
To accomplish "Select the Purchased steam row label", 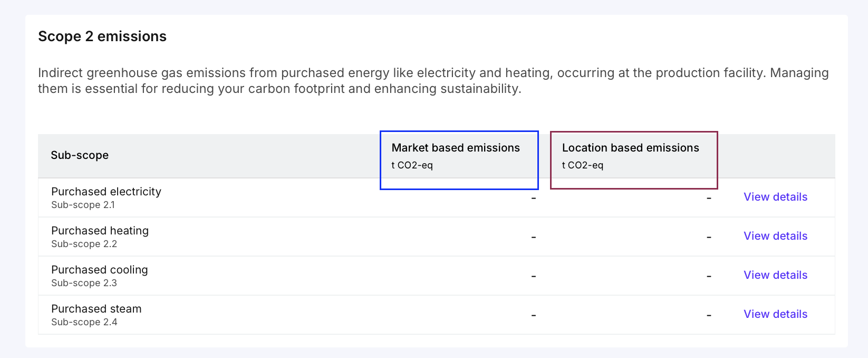I will pos(96,309).
